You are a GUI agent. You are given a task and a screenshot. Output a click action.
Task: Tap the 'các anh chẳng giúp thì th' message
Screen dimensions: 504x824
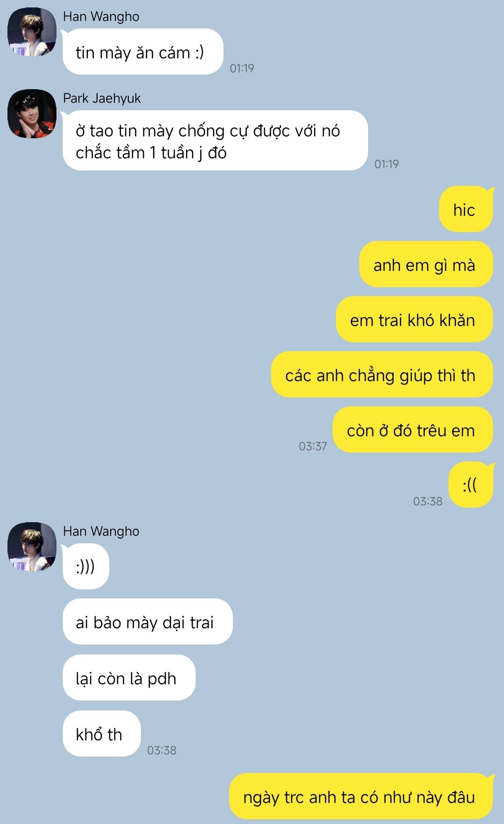pos(382,375)
